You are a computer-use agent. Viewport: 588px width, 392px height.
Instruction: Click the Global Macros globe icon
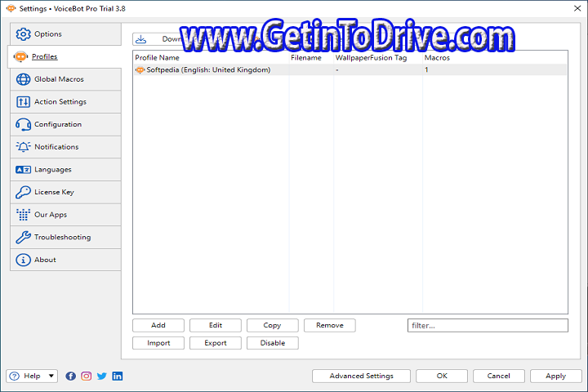pos(23,79)
